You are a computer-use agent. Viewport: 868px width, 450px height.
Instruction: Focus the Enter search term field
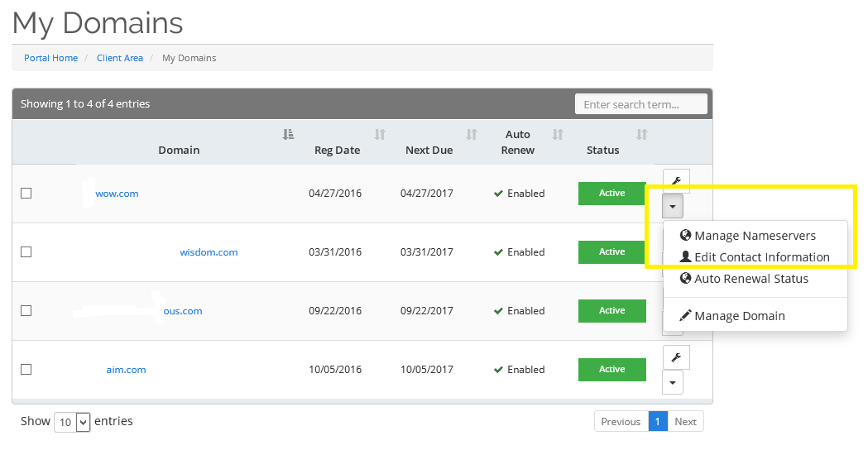pos(640,104)
